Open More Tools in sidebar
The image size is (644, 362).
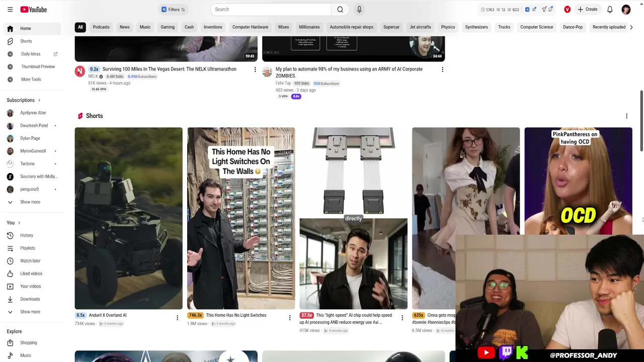click(32, 79)
